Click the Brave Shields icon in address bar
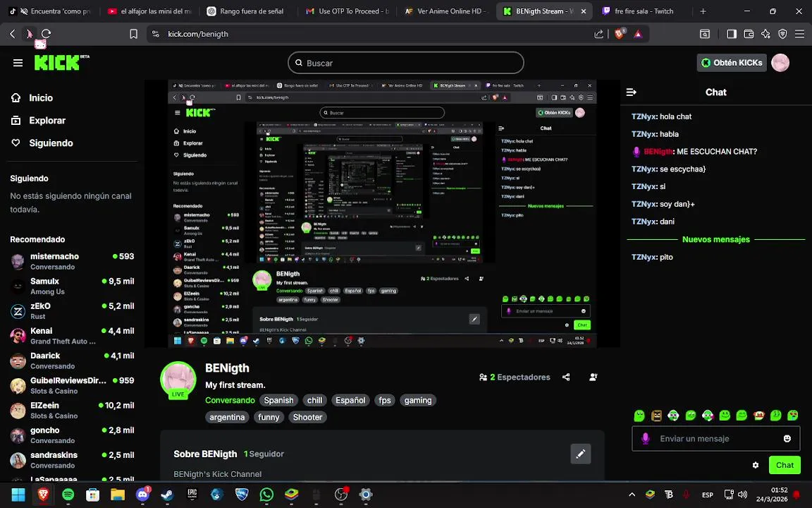Viewport: 812px width, 508px height. coord(620,34)
